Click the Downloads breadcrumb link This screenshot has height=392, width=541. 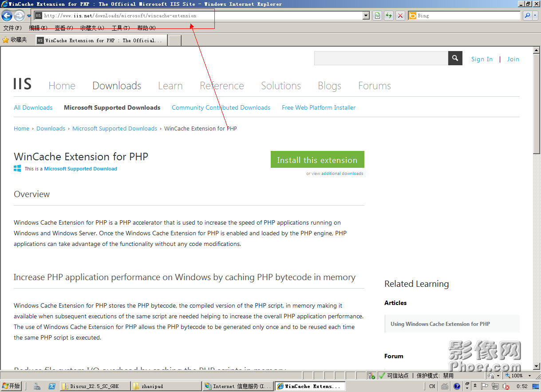point(51,128)
